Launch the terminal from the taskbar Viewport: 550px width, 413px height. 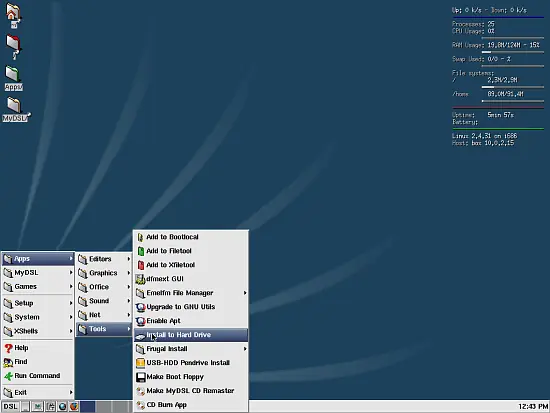(x=25, y=407)
